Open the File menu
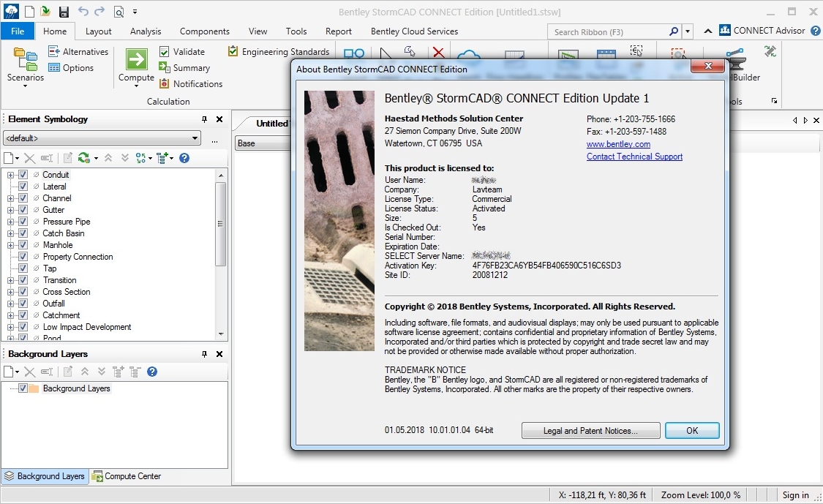The width and height of the screenshot is (823, 504). coord(18,31)
